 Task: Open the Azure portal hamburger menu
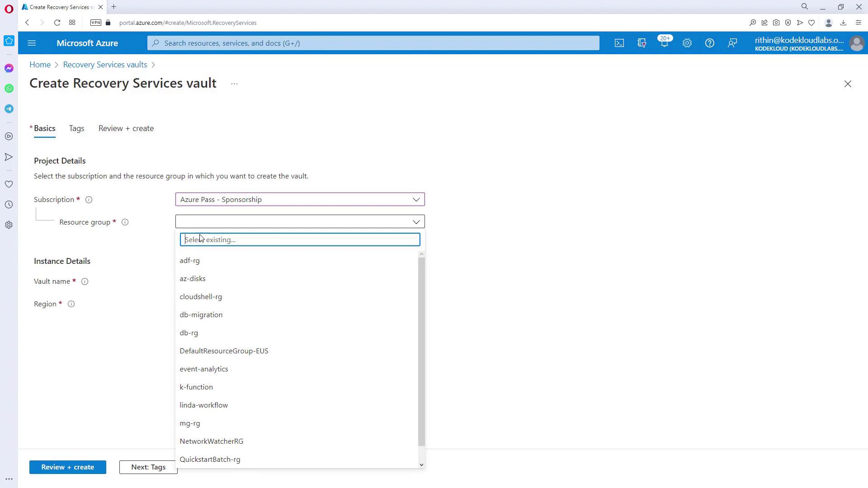click(x=32, y=43)
